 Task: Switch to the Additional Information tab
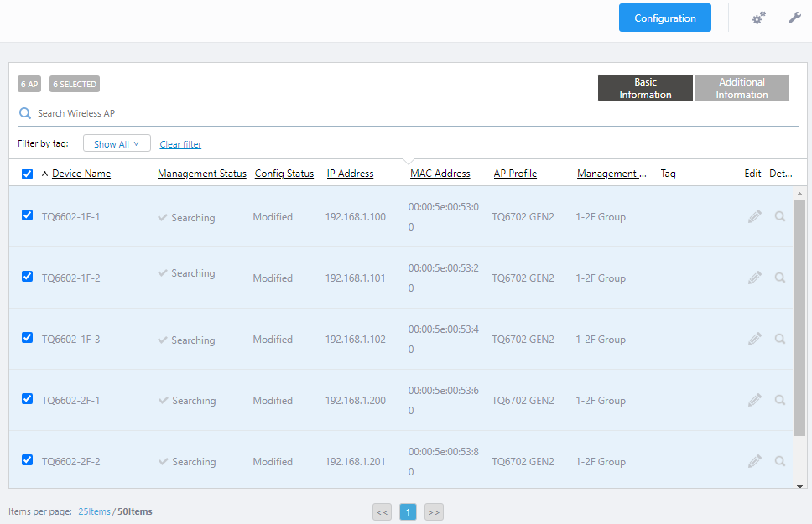(742, 88)
